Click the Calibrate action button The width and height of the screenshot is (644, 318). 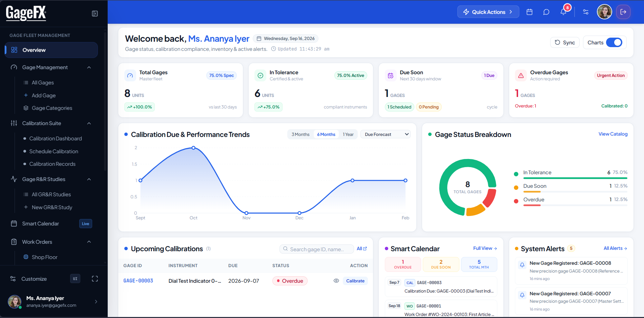coord(355,281)
